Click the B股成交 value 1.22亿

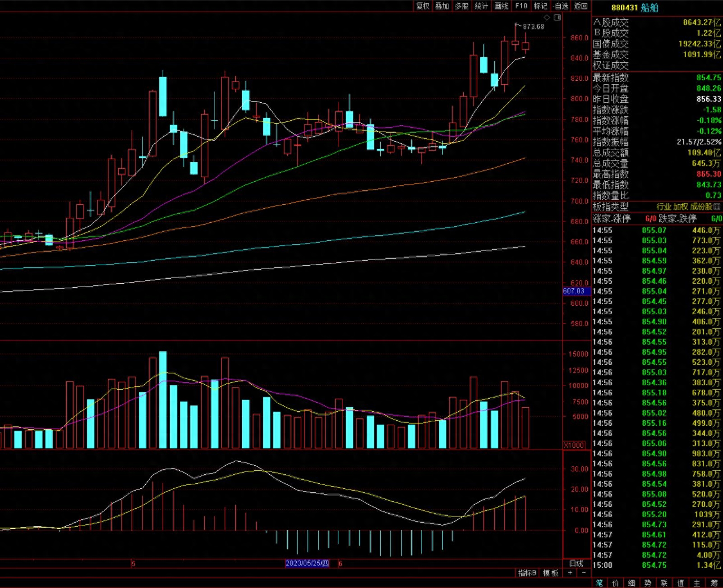pos(709,33)
